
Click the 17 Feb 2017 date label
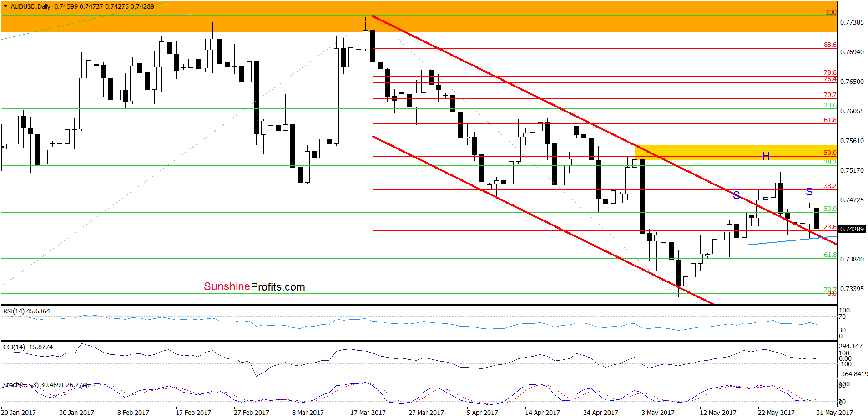click(193, 413)
